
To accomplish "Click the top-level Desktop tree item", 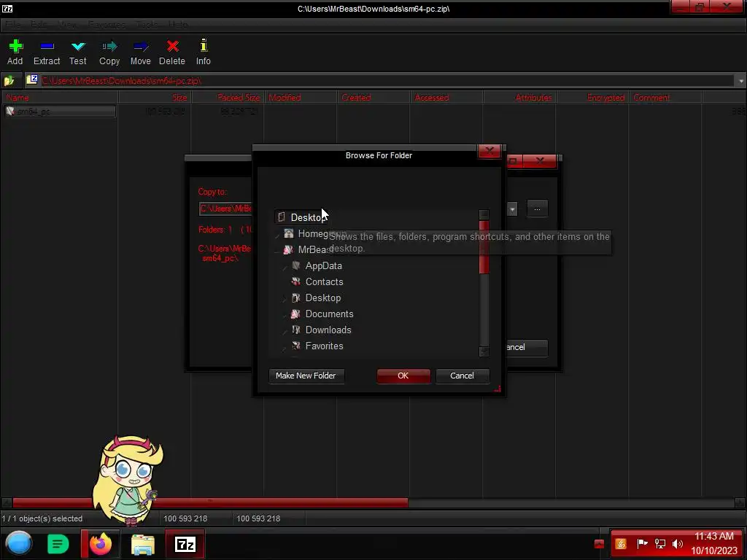I will pos(301,217).
